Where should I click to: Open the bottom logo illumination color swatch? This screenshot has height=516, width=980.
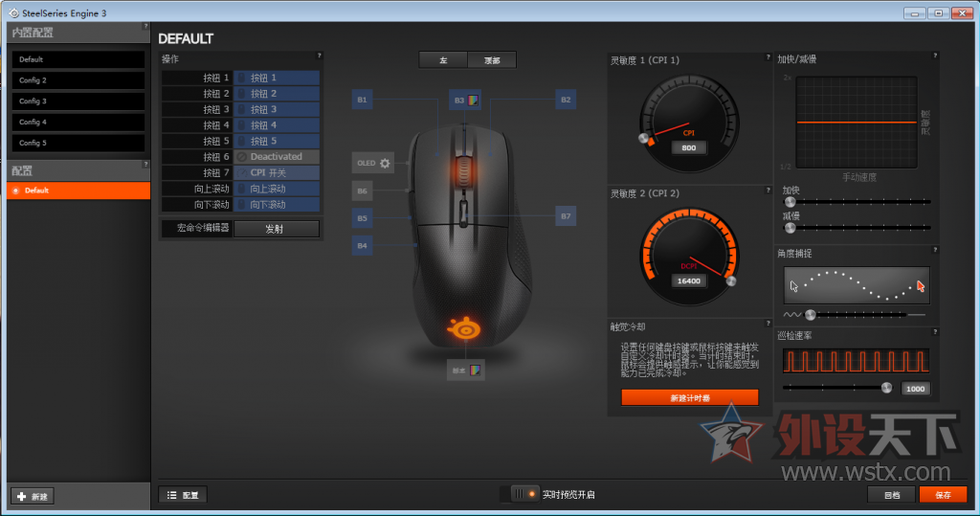tap(475, 370)
